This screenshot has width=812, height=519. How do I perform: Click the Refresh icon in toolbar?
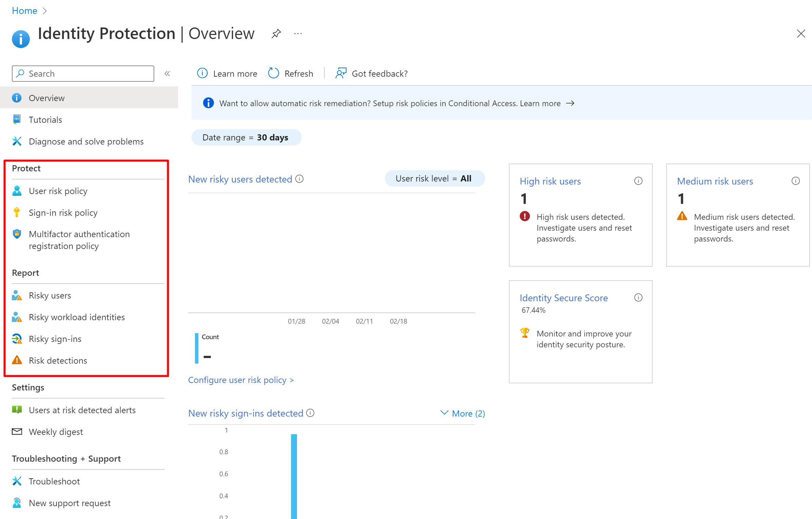pyautogui.click(x=273, y=73)
